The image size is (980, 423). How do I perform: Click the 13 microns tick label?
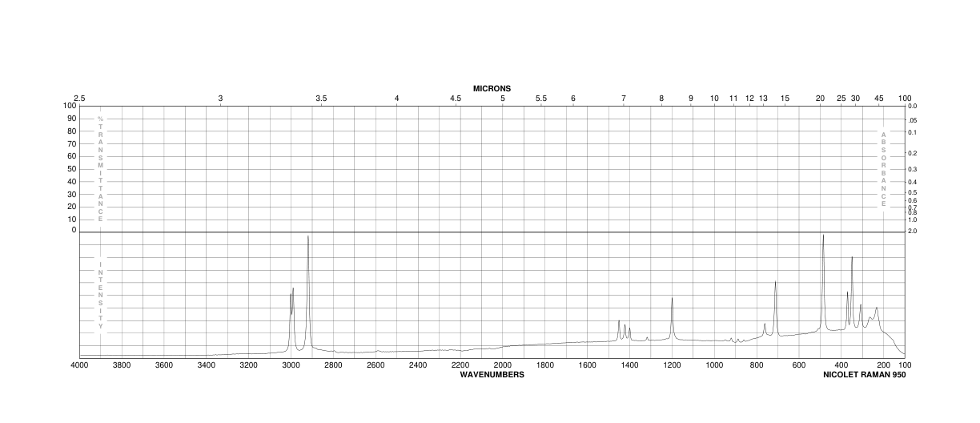click(764, 98)
